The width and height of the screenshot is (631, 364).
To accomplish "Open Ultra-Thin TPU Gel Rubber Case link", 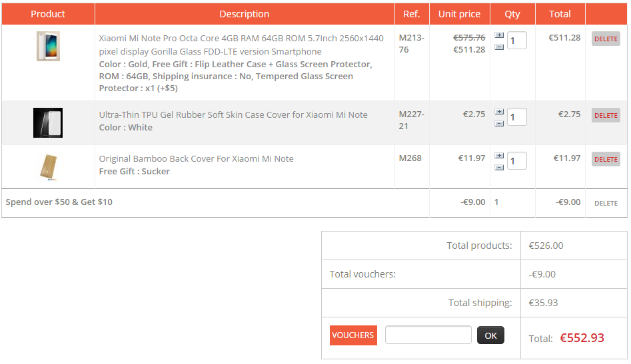I will click(x=233, y=114).
